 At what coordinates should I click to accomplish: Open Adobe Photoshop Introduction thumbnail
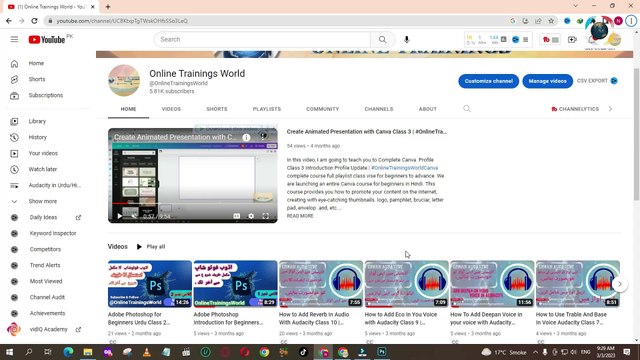[x=236, y=284]
